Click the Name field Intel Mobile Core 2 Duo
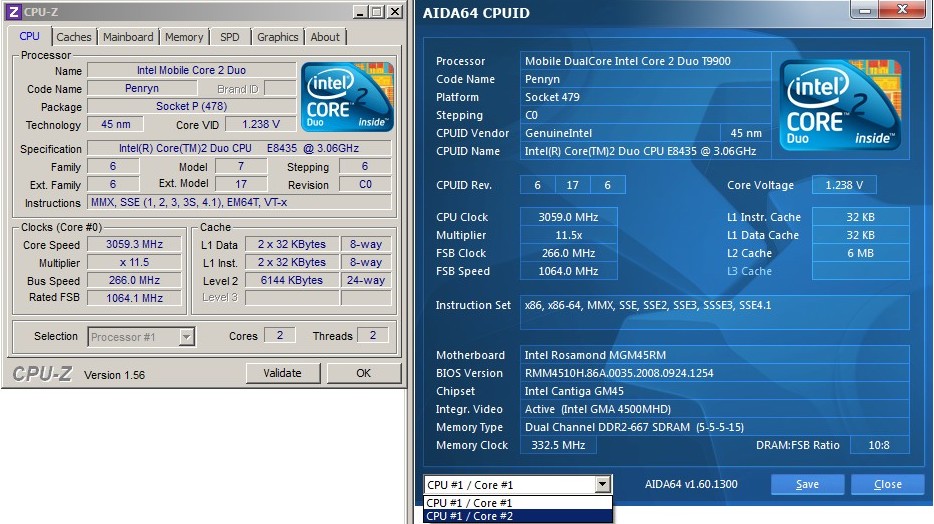Screen dimensions: 934x524 point(191,70)
